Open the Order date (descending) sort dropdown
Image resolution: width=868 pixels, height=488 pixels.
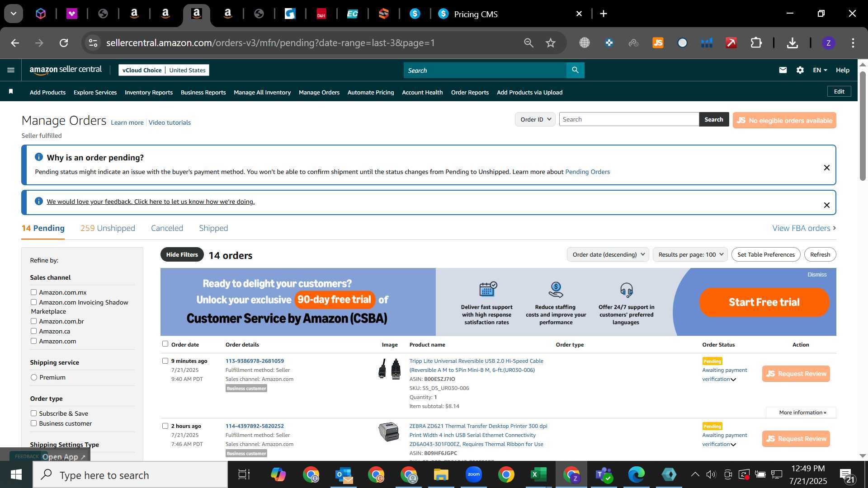point(608,254)
